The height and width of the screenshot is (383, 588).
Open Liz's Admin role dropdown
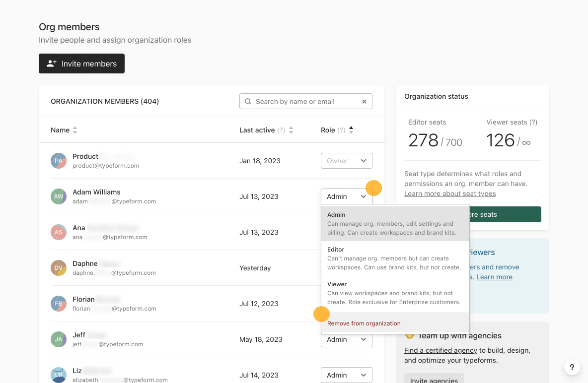coord(347,375)
